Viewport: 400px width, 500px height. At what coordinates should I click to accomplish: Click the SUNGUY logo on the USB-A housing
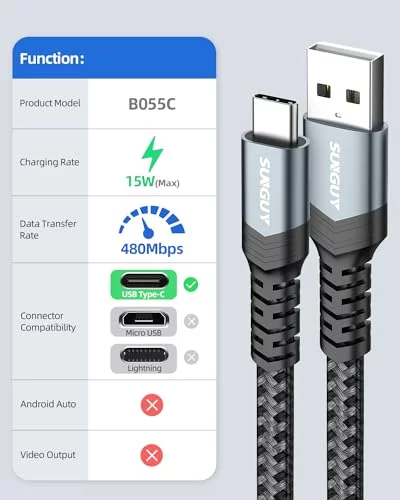click(x=335, y=176)
